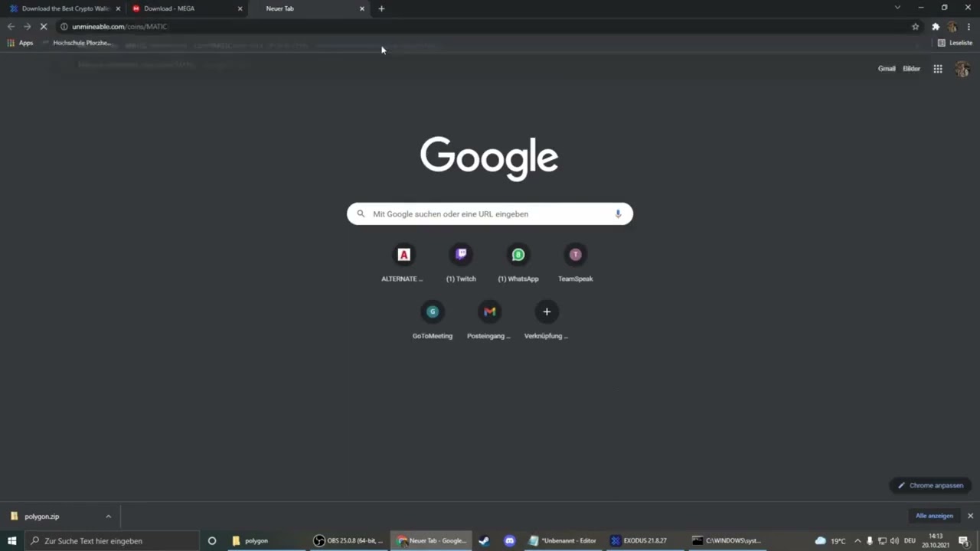Open the Google apps grid
This screenshot has width=980, height=551.
(938, 69)
